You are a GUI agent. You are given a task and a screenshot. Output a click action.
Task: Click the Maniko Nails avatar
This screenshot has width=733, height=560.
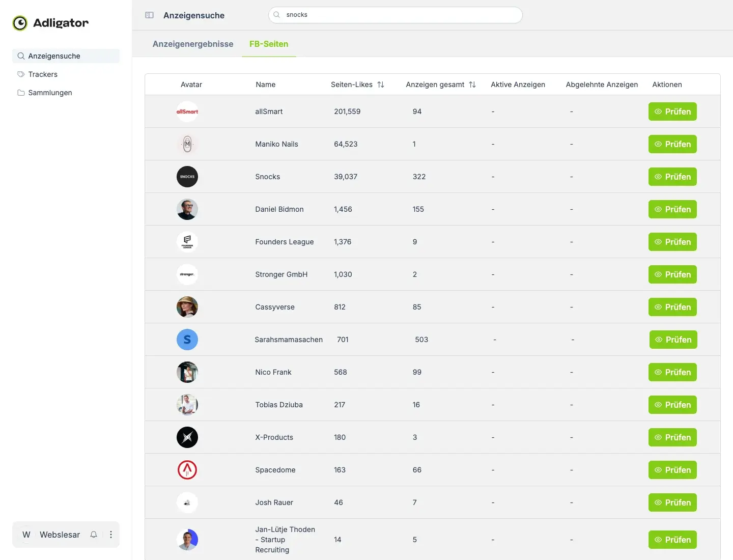[x=187, y=144]
